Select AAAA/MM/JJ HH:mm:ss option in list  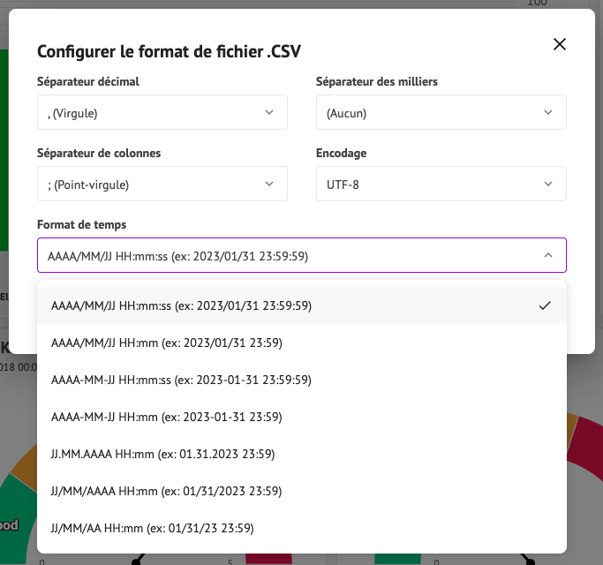click(181, 306)
